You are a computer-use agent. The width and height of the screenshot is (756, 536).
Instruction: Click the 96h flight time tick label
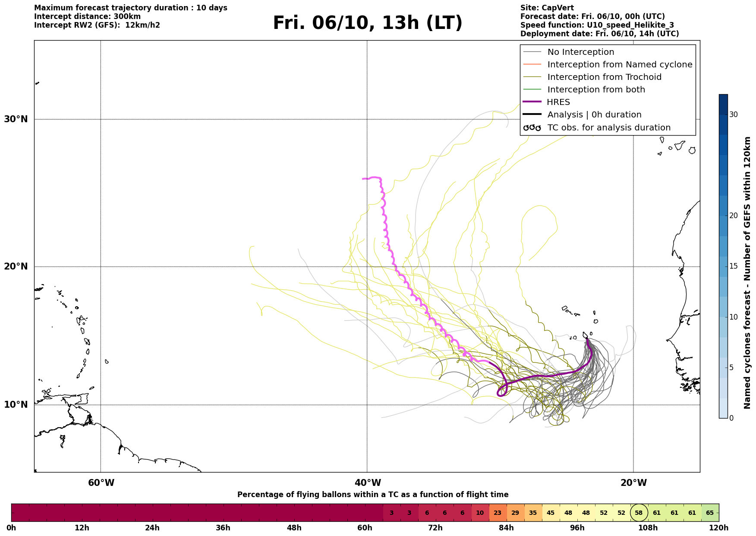[577, 528]
